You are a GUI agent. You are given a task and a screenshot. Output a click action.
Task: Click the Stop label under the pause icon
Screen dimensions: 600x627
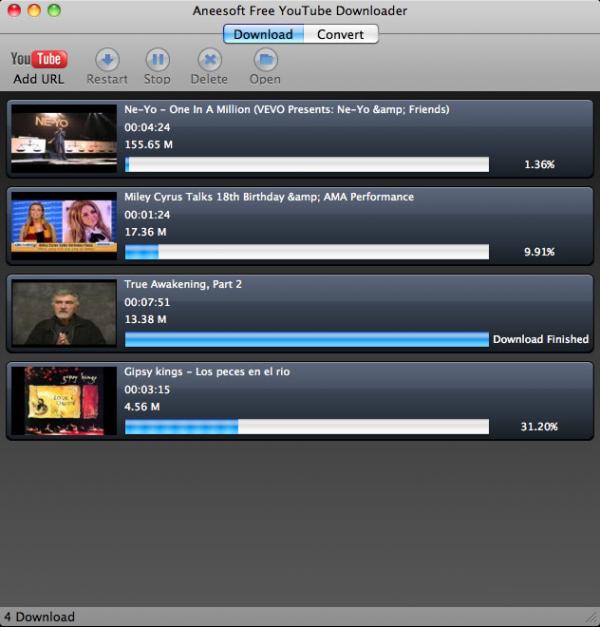tap(157, 79)
